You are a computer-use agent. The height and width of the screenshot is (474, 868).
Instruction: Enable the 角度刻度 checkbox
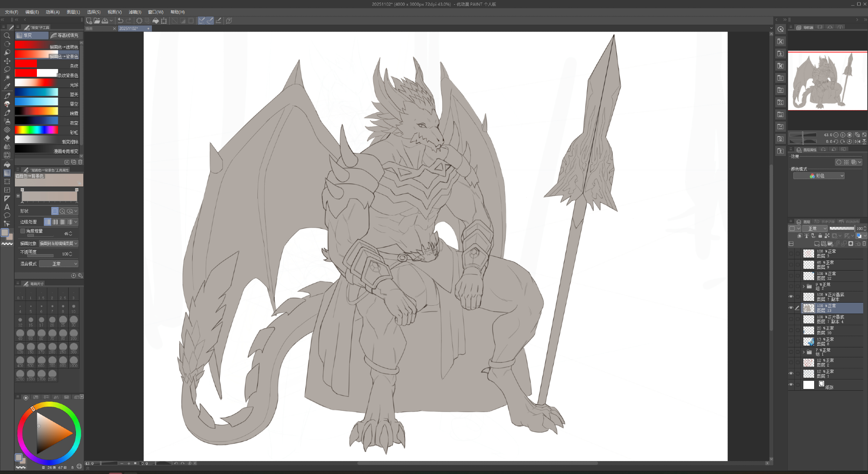pos(23,231)
